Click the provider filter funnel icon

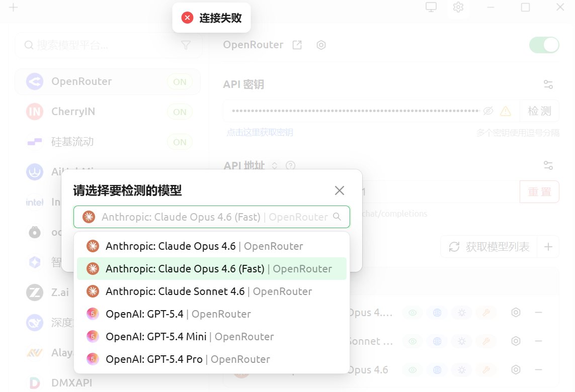[x=186, y=45]
